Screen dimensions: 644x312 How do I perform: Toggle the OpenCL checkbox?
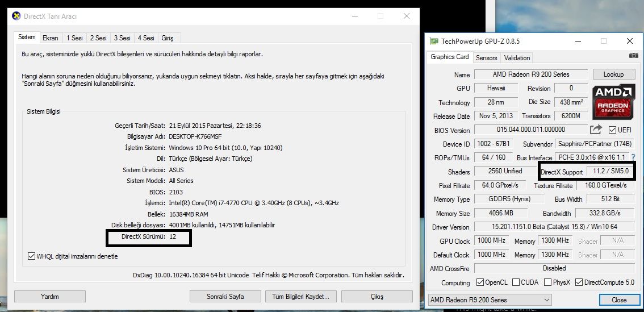tap(480, 282)
